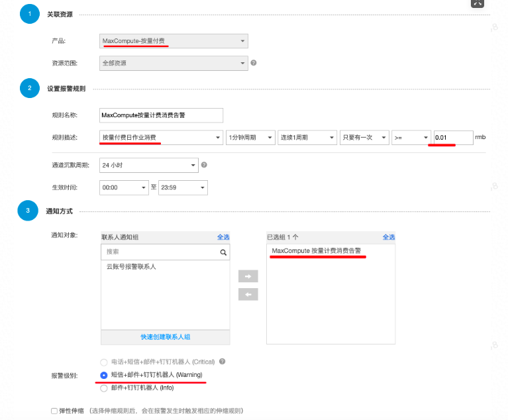
Task: Click the 搜索 contact group search field
Action: coord(165,252)
